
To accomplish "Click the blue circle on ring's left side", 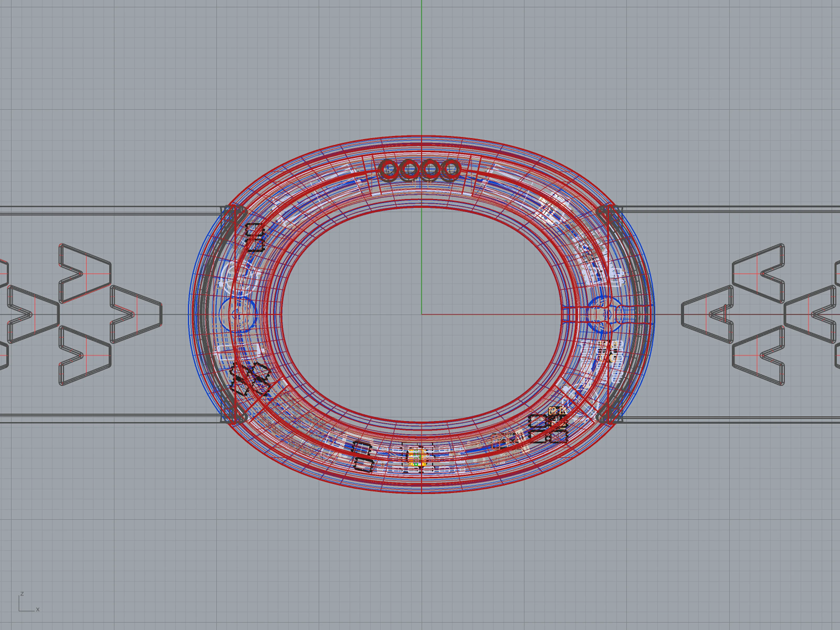I will pos(238,314).
